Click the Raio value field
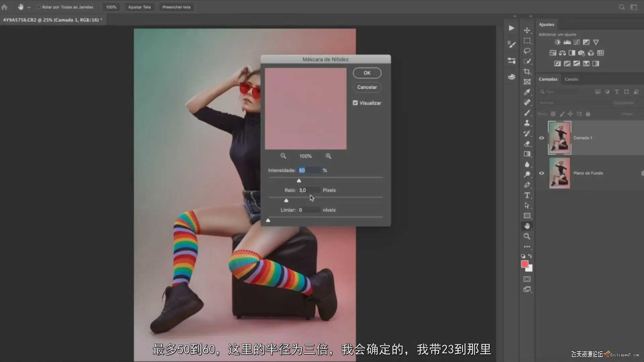The width and height of the screenshot is (644, 362). point(309,190)
